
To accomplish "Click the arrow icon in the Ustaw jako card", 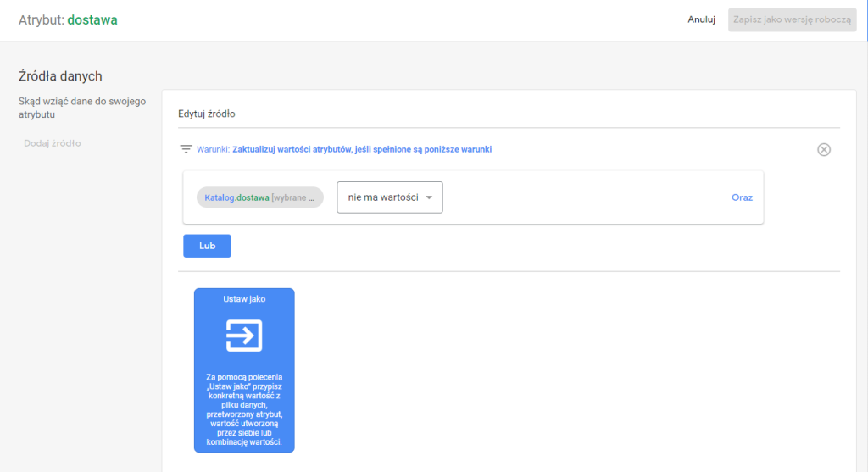I will (x=244, y=336).
